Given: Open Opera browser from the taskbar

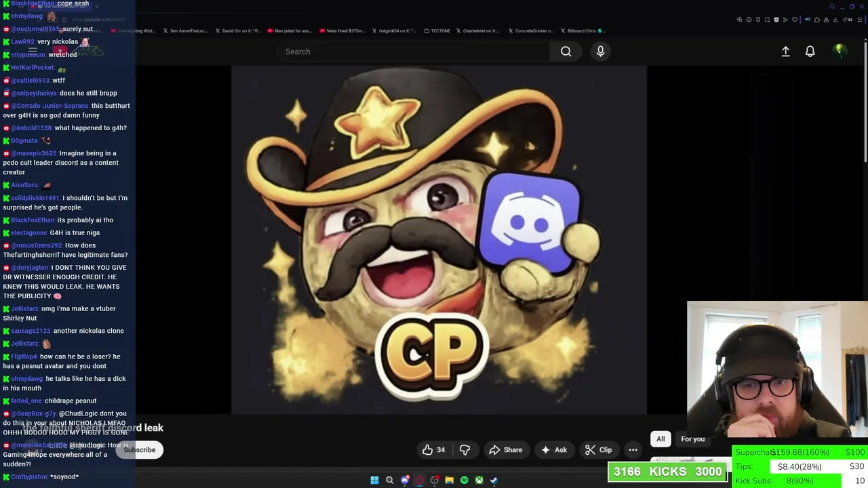Looking at the screenshot, I should (x=420, y=480).
